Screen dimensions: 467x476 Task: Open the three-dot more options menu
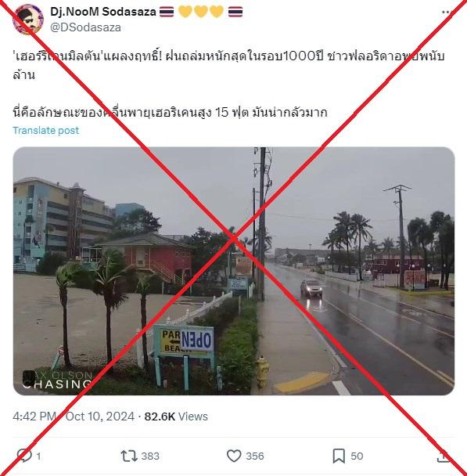447,13
